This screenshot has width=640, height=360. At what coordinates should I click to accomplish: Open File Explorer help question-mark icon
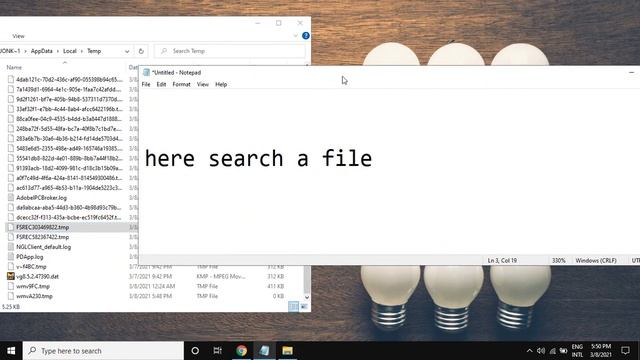(x=306, y=36)
